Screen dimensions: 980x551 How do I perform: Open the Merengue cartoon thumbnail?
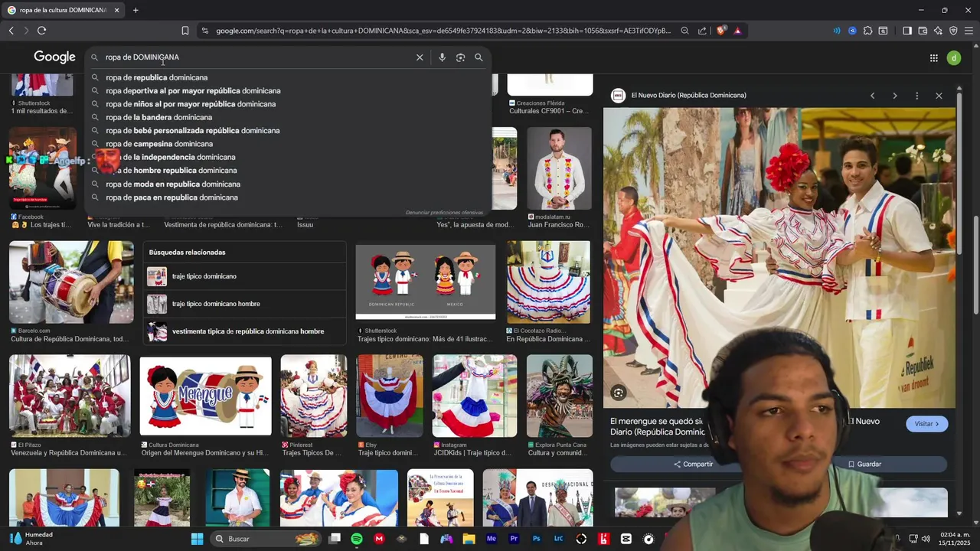(205, 396)
